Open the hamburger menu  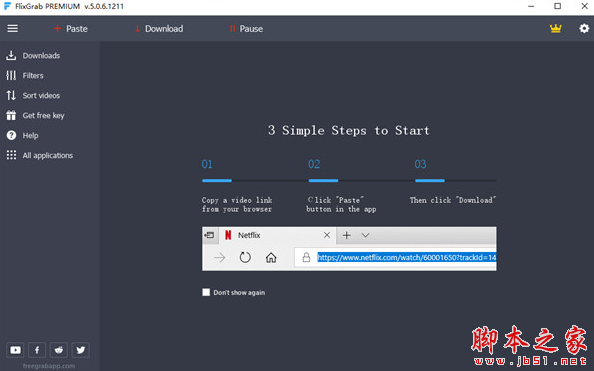coord(13,28)
